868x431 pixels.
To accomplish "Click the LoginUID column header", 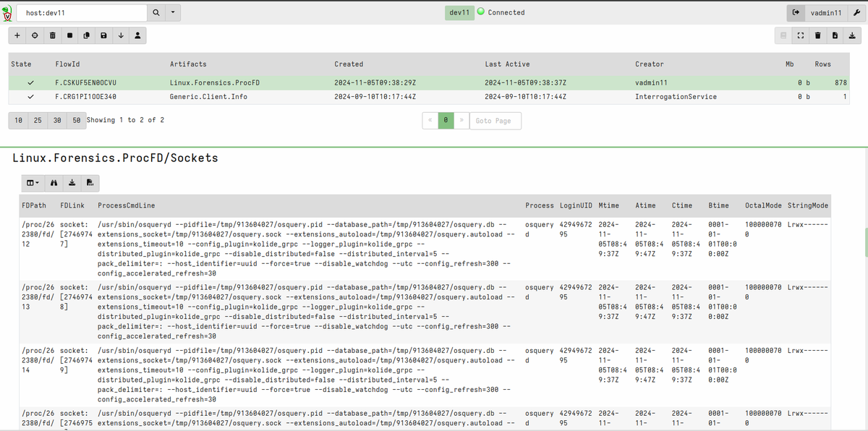I will [576, 206].
